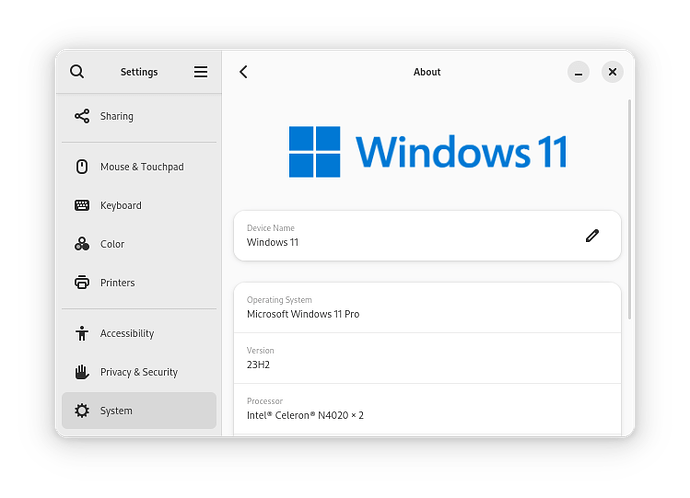Select the Operating System row
Viewport: 690px width, 498px height.
[427, 308]
